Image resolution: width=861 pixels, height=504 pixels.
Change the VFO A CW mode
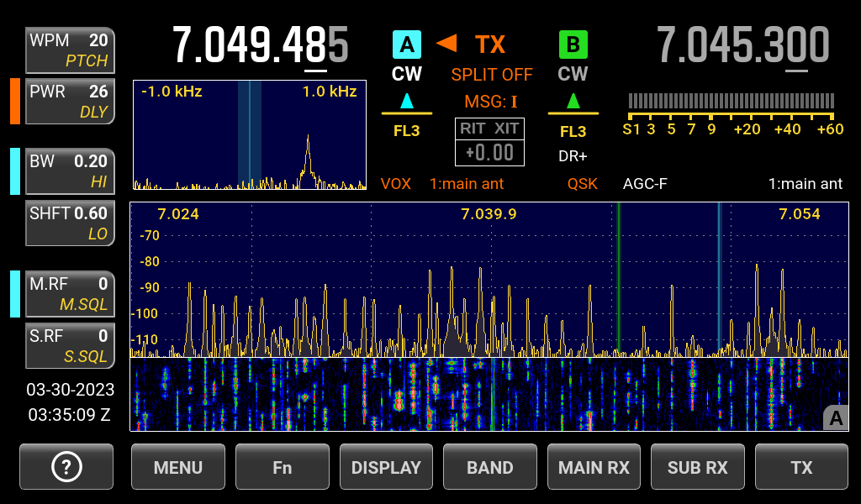pyautogui.click(x=407, y=74)
